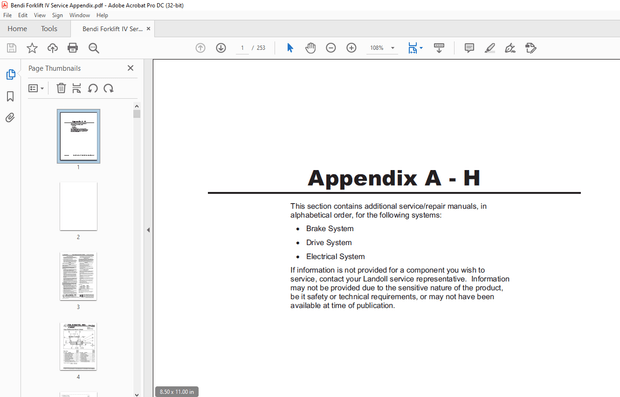Open the Find text magnifier
The image size is (620, 397).
pos(94,48)
